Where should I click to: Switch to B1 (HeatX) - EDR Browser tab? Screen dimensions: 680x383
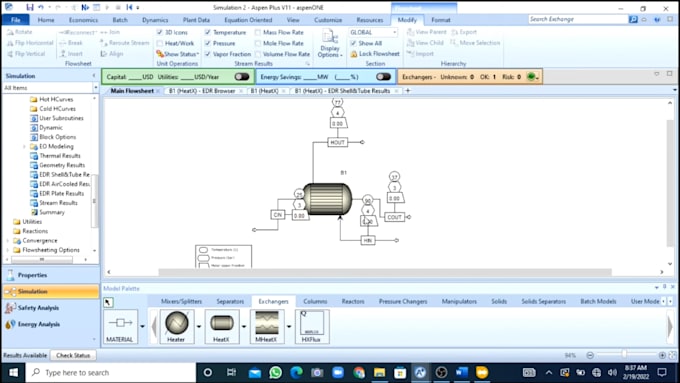point(202,91)
